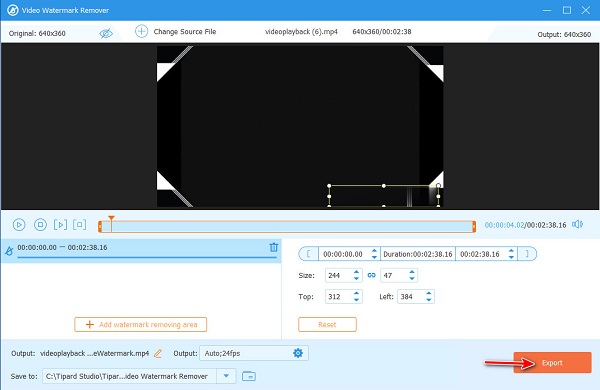Minimize the Video Watermark Remover window

point(547,10)
